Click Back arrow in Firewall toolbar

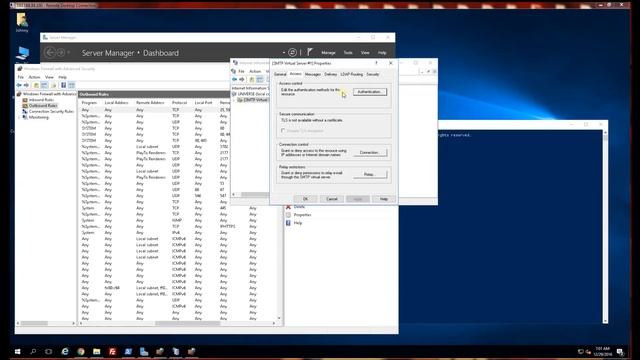tap(19, 85)
